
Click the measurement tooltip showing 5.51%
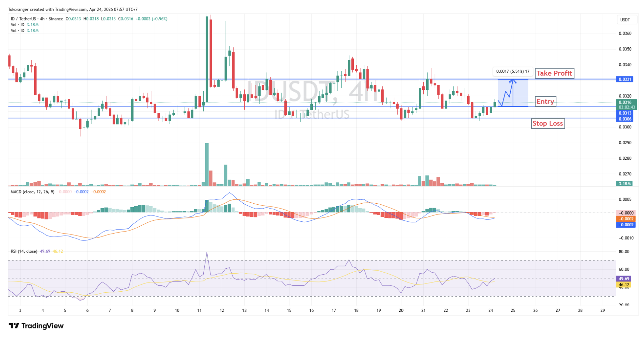[x=512, y=71]
